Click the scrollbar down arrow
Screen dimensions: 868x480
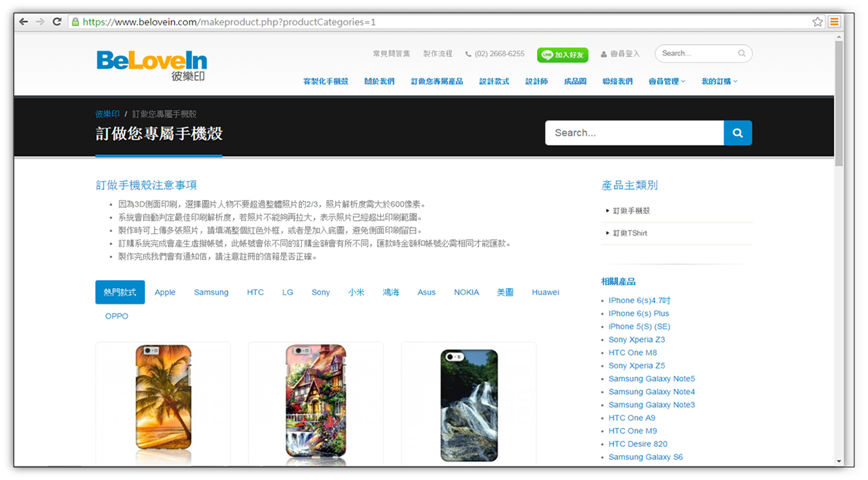(839, 461)
